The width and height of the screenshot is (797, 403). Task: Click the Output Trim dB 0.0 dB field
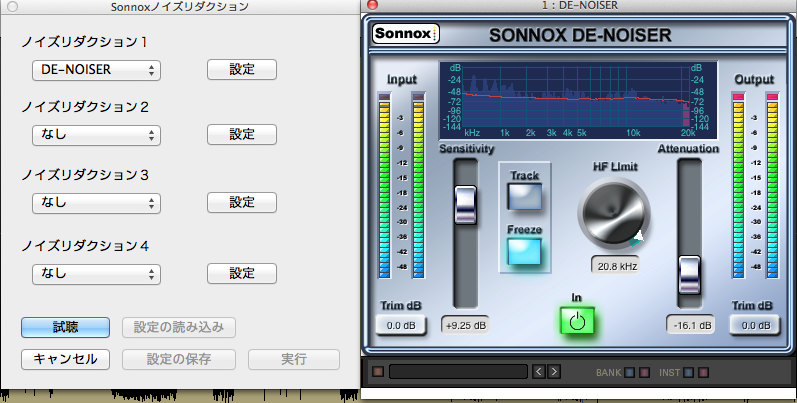point(755,326)
